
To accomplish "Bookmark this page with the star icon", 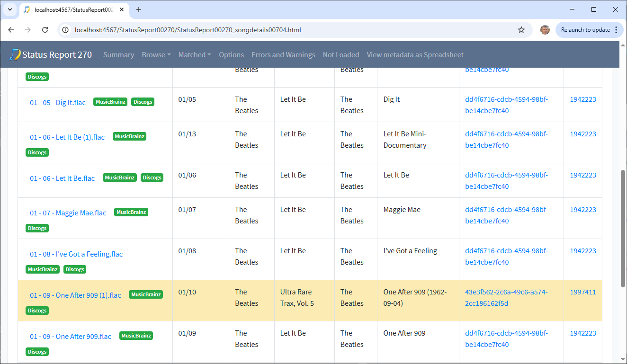I will coord(521,30).
